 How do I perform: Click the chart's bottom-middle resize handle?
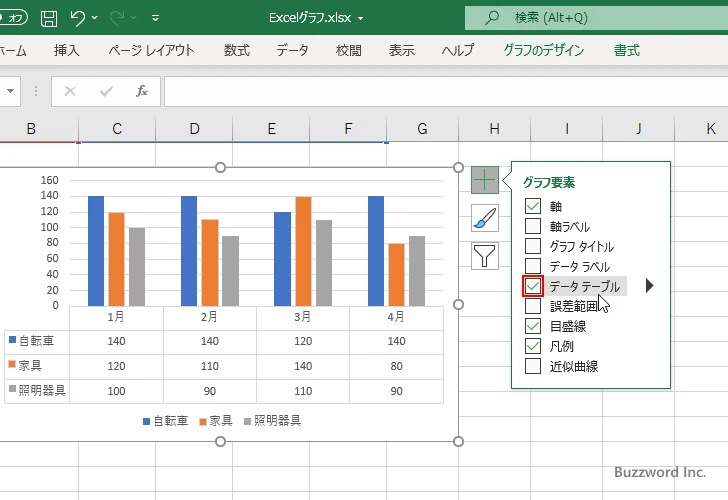click(221, 442)
